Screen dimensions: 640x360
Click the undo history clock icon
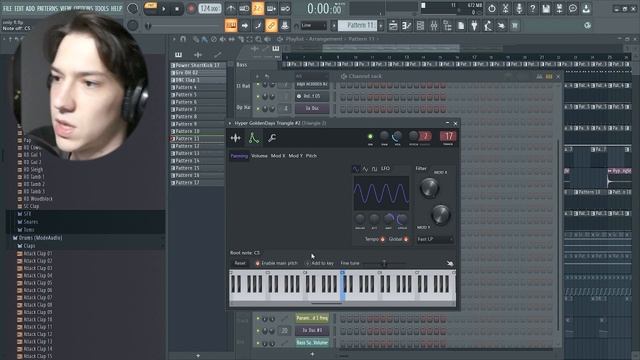click(x=492, y=9)
